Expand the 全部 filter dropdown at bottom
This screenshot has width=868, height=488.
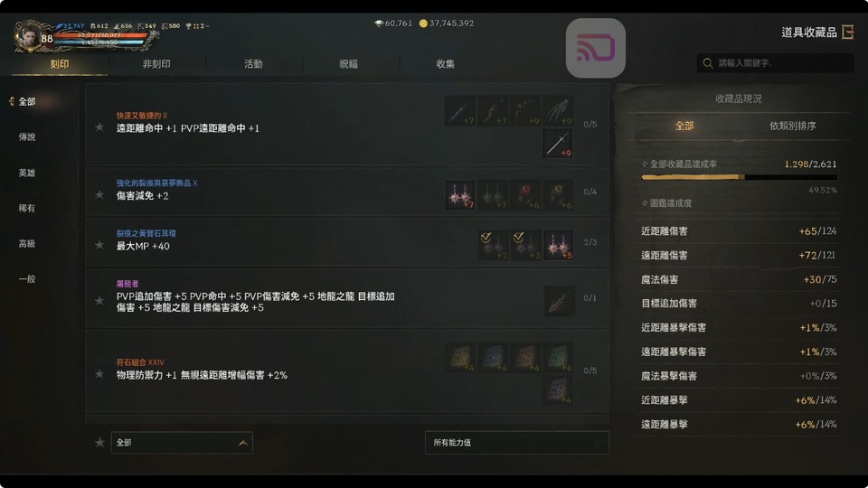click(182, 443)
